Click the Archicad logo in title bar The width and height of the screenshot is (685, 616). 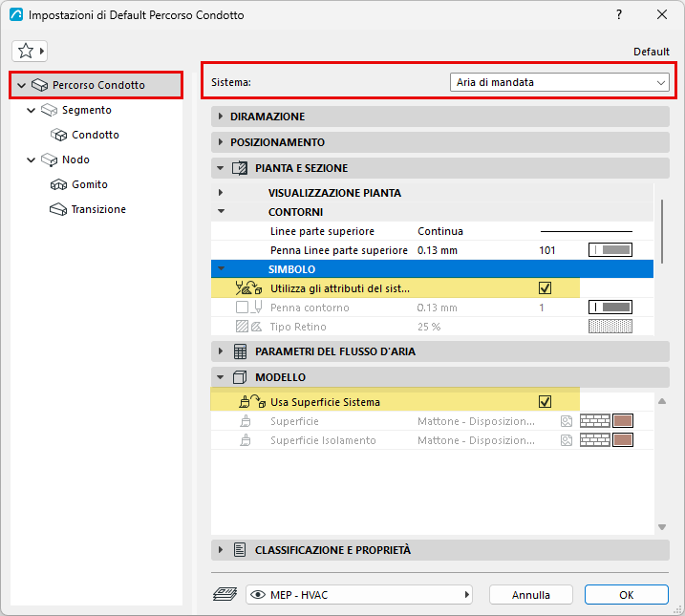[16, 15]
